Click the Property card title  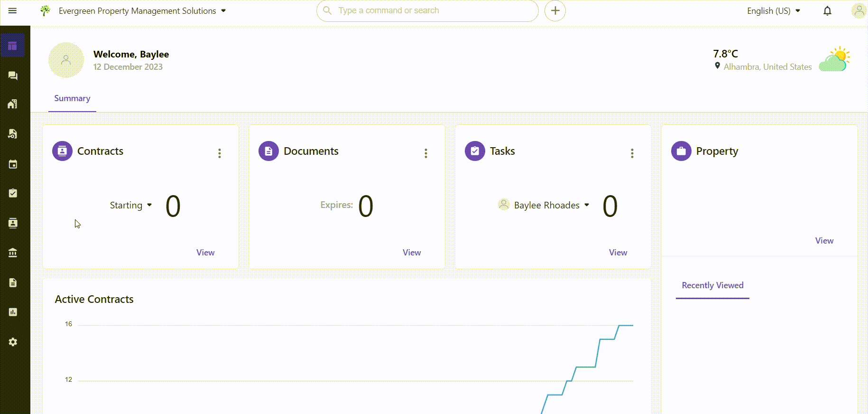717,151
